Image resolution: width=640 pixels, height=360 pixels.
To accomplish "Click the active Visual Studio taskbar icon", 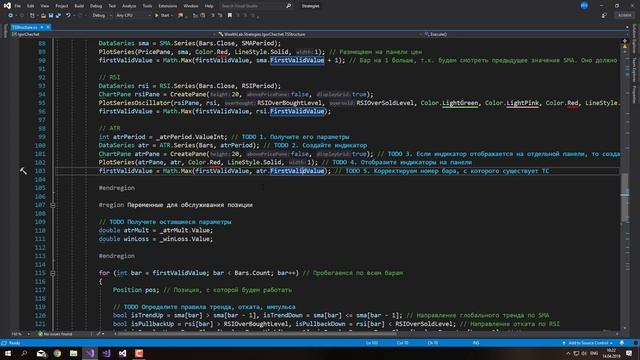I will tap(90, 353).
